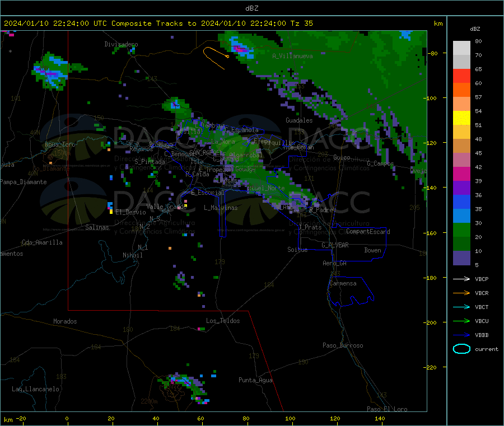This screenshot has height=426, width=504.
Task: Click the '60' tick on horizontal axis
Action: (200, 418)
